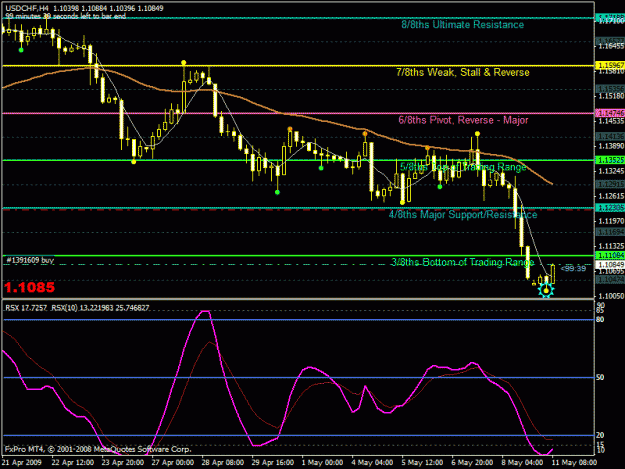Select the '6/8ths Pivot, Reverse - Major' label

(463, 120)
